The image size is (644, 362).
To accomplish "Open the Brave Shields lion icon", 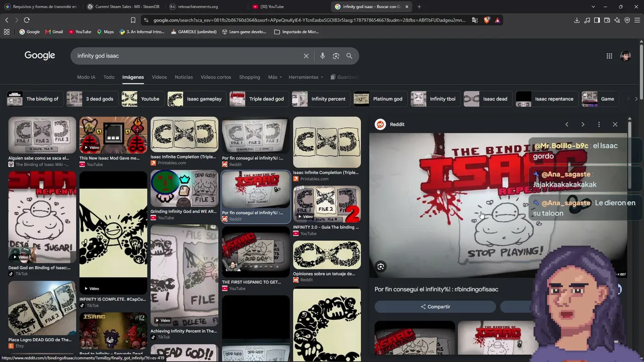I will click(487, 20).
